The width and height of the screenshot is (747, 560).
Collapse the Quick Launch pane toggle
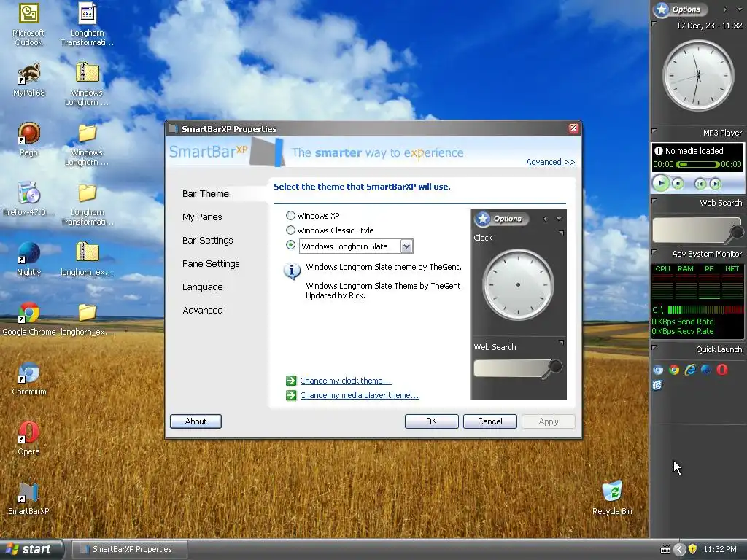click(654, 347)
